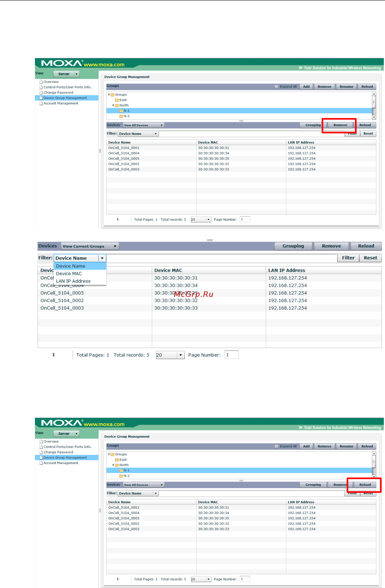Click Rename group button in upper screenshot
Viewport: 385px width, 588px height.
point(346,87)
